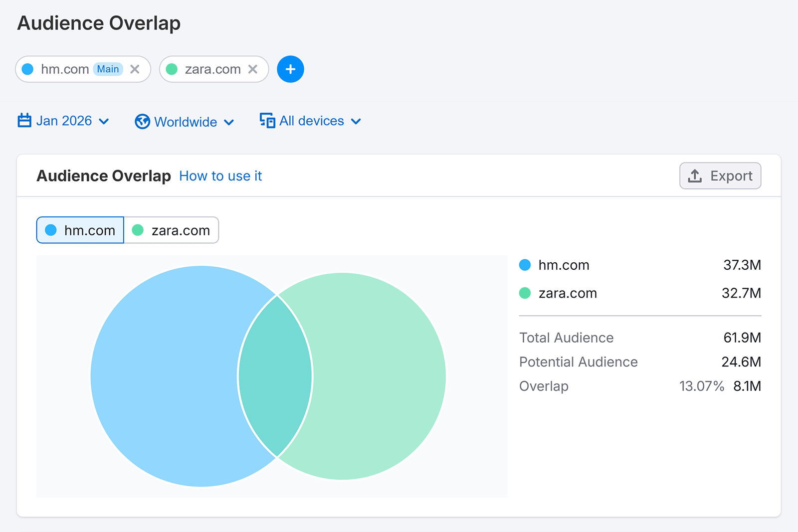The width and height of the screenshot is (798, 532).
Task: Remove hm.com chip with its X
Action: [x=135, y=69]
